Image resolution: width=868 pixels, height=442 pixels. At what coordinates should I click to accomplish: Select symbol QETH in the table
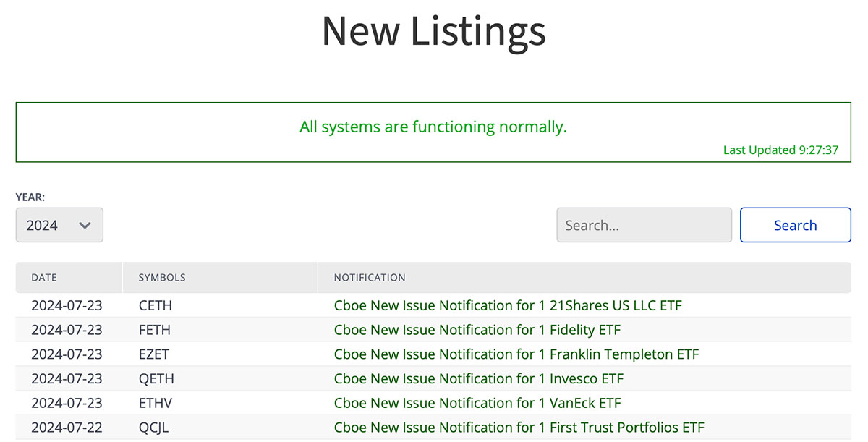tap(156, 378)
